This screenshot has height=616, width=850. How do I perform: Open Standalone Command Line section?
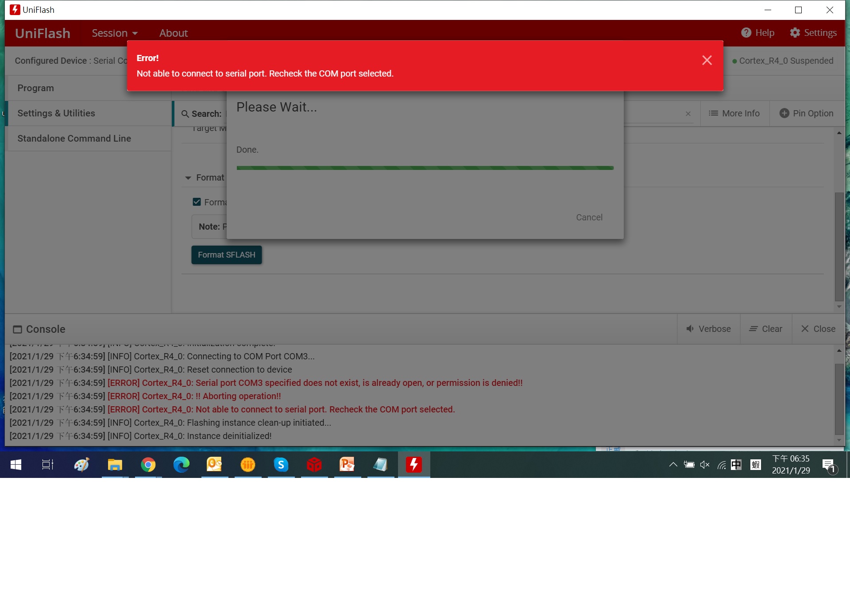pos(89,139)
